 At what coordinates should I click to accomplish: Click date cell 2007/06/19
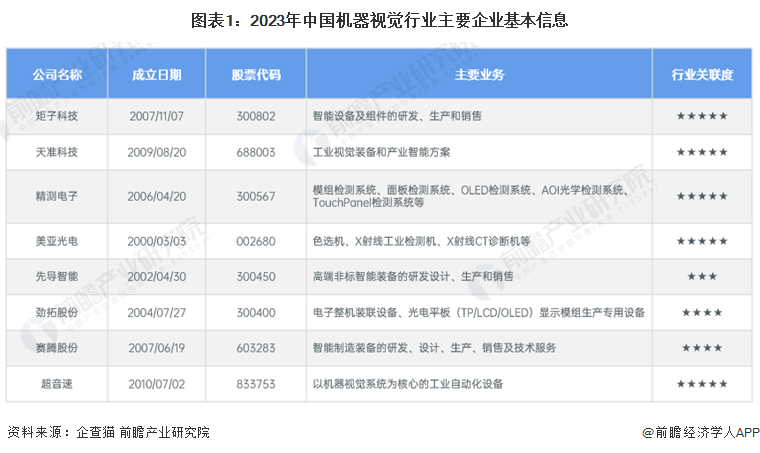coord(157,348)
